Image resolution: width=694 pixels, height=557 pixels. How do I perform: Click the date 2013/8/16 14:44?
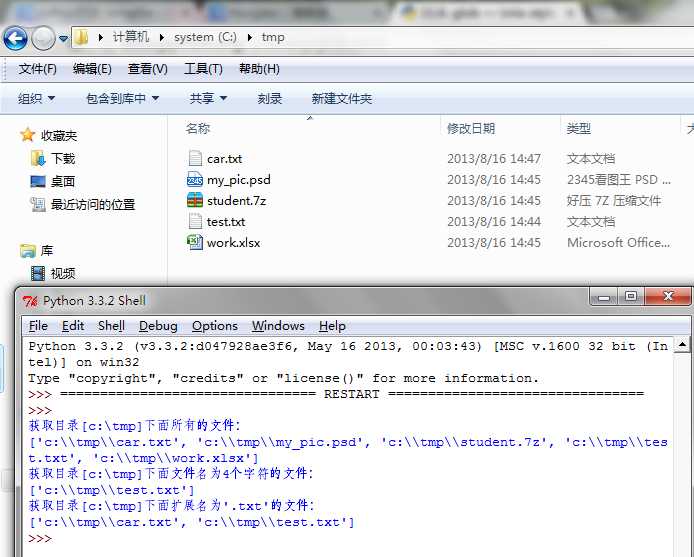click(494, 221)
